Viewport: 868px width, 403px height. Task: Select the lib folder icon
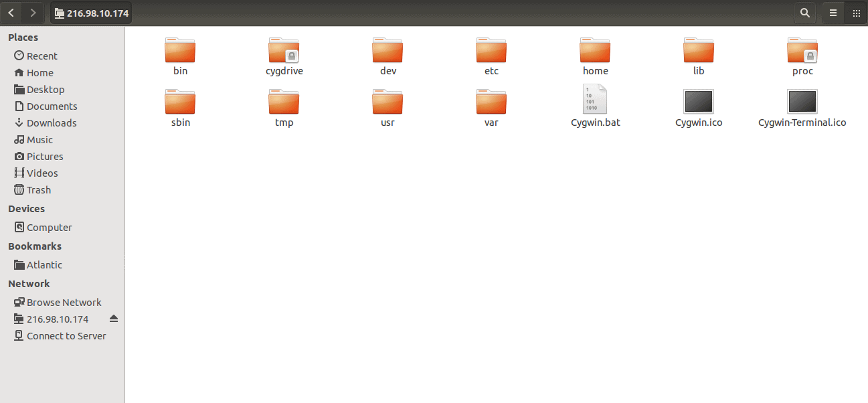point(699,50)
